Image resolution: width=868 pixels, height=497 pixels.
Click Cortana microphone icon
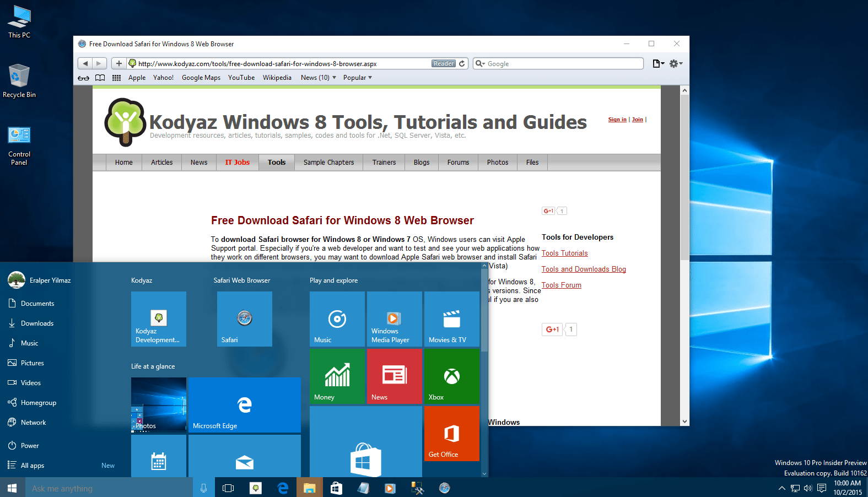click(203, 488)
